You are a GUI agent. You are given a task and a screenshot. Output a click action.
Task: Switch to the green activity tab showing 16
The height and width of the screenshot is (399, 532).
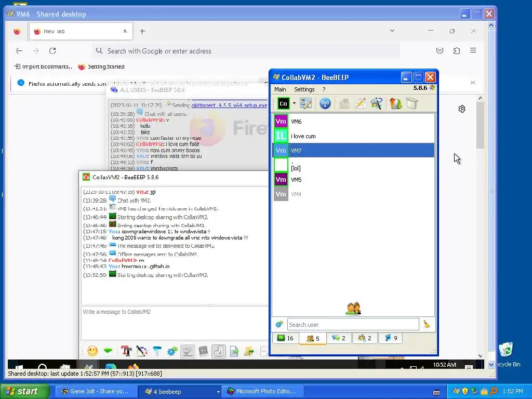[x=285, y=338]
